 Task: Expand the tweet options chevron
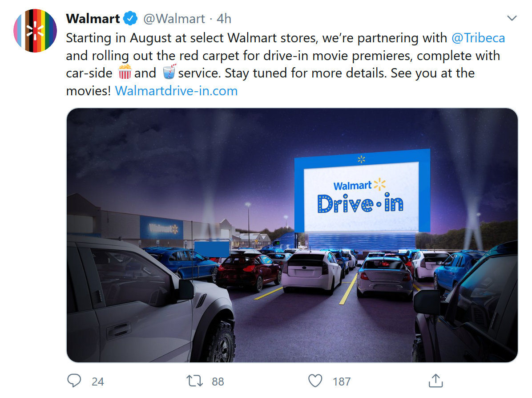(x=512, y=18)
